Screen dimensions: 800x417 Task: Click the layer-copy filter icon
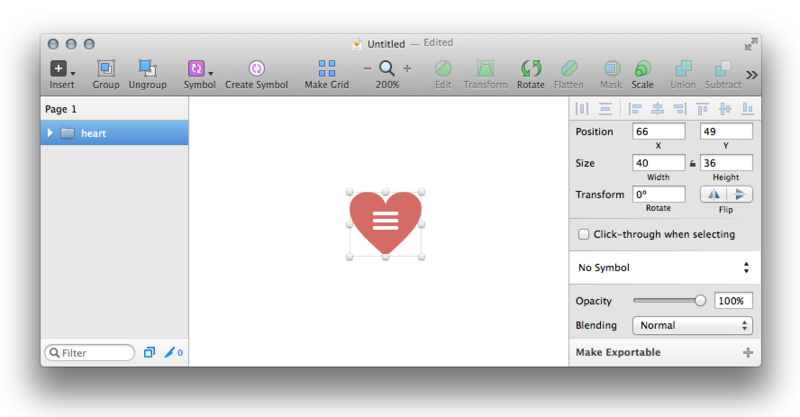click(149, 352)
